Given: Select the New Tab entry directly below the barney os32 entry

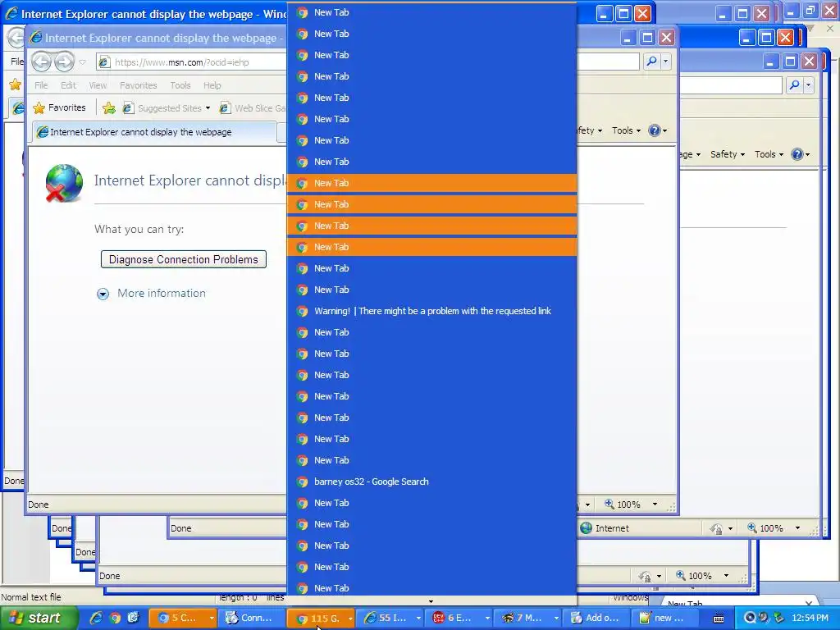Looking at the screenshot, I should click(x=431, y=503).
